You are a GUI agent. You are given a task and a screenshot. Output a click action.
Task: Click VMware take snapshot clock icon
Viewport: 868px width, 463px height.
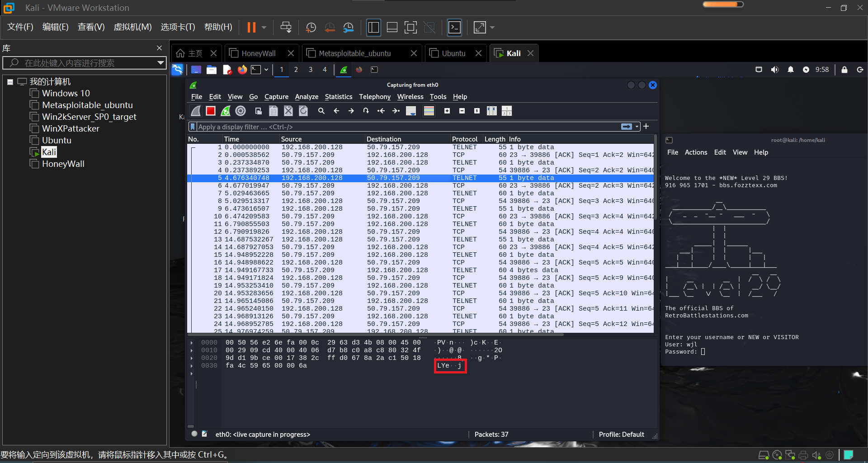tap(311, 28)
